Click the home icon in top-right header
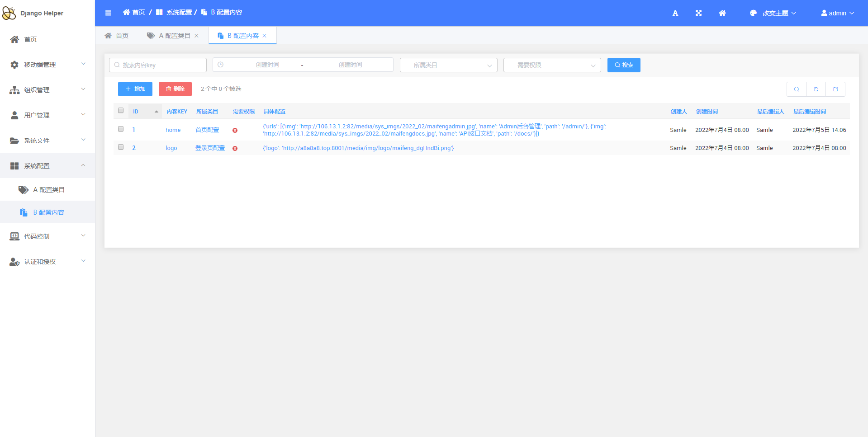868x437 pixels. click(x=722, y=13)
